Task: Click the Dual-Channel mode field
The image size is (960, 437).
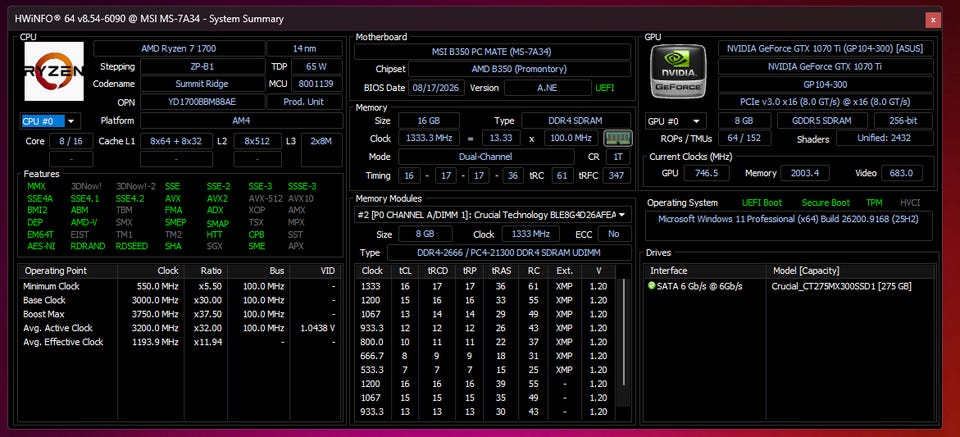Action: tap(486, 157)
